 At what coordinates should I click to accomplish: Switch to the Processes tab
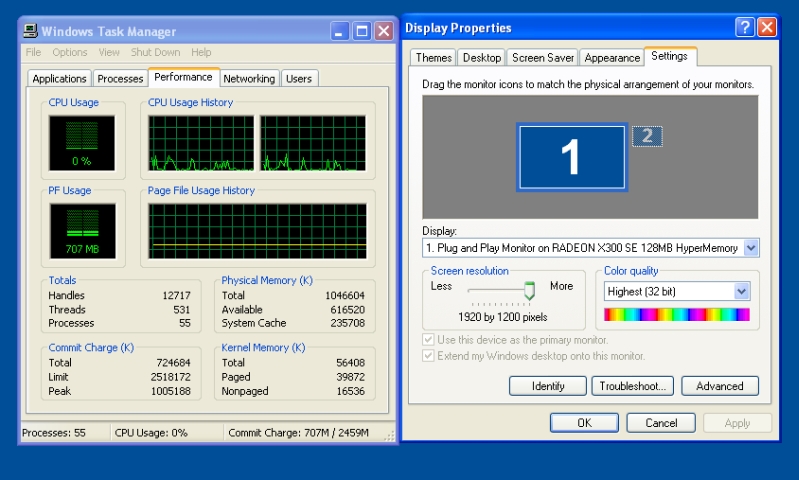(x=120, y=78)
